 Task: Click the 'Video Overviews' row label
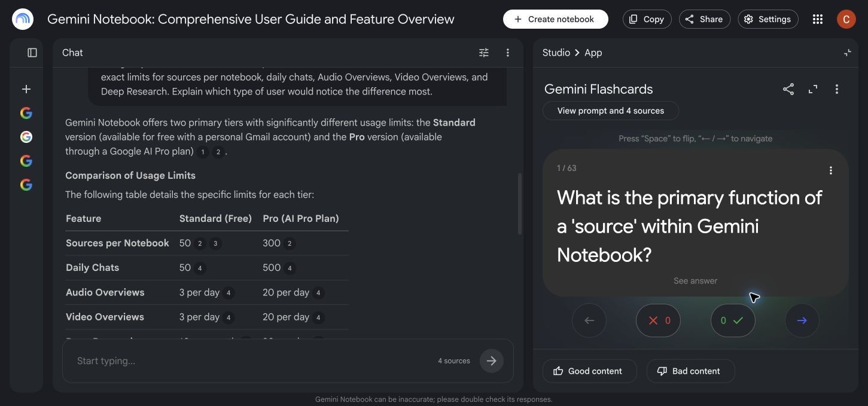coord(105,317)
